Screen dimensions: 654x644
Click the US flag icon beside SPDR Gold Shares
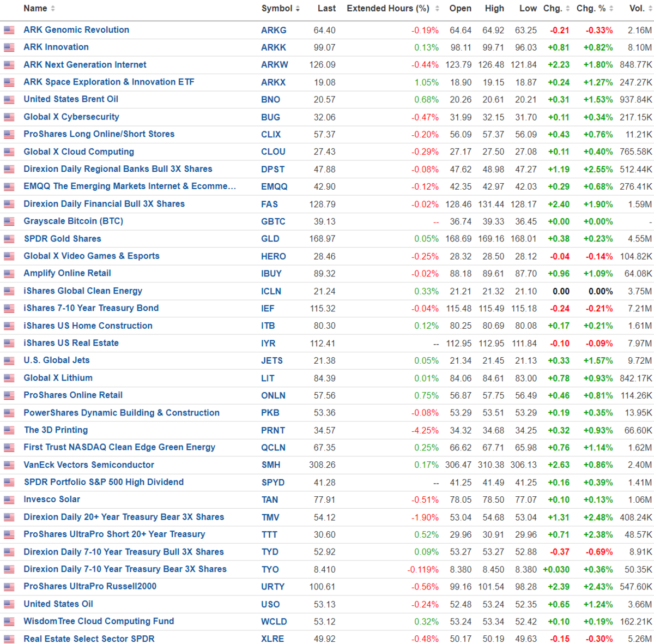tap(9, 239)
